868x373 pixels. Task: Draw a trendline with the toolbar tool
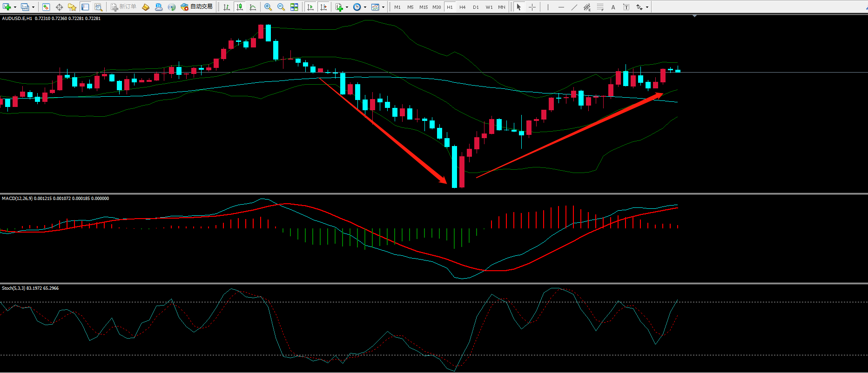(x=574, y=7)
